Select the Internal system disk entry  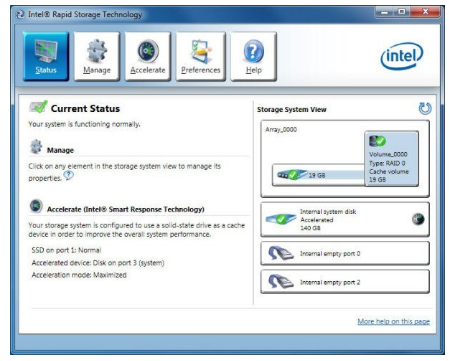(x=345, y=219)
